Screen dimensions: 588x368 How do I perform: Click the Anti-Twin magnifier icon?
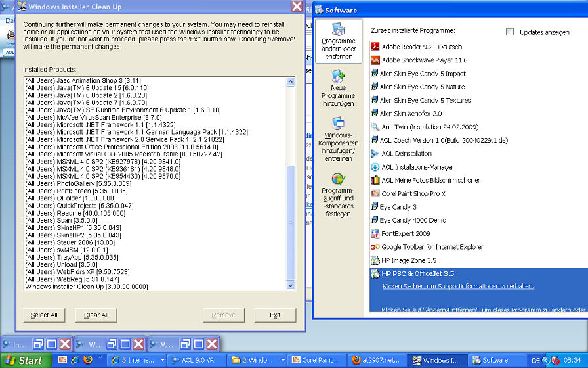[x=375, y=127]
